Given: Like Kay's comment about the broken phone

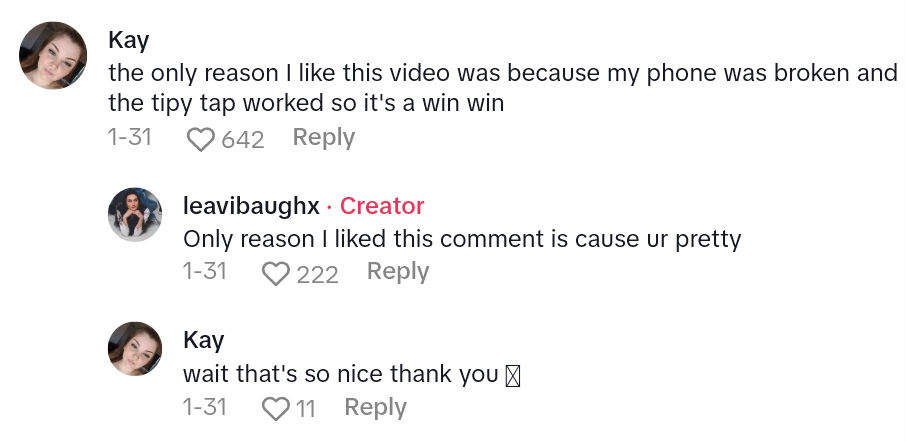Looking at the screenshot, I should pos(201,139).
